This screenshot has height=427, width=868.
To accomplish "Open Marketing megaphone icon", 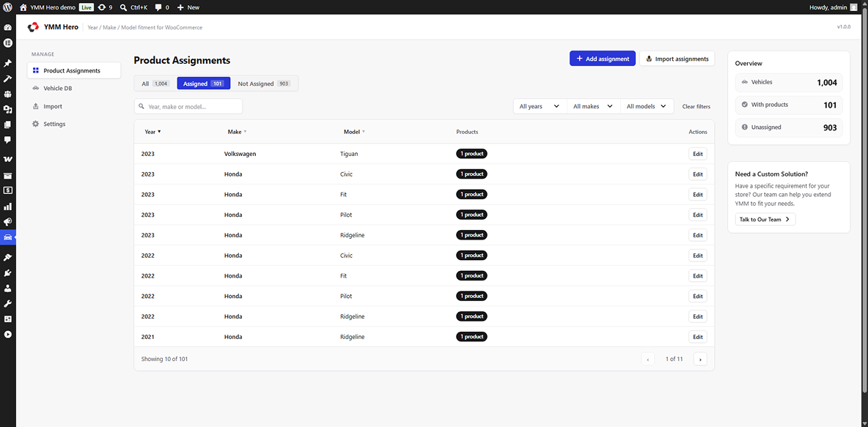I will (x=8, y=222).
